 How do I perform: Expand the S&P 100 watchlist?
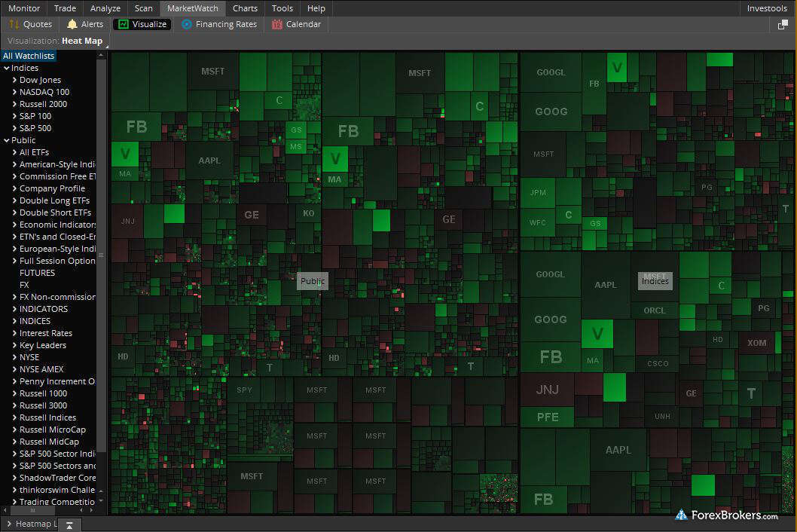(15, 117)
